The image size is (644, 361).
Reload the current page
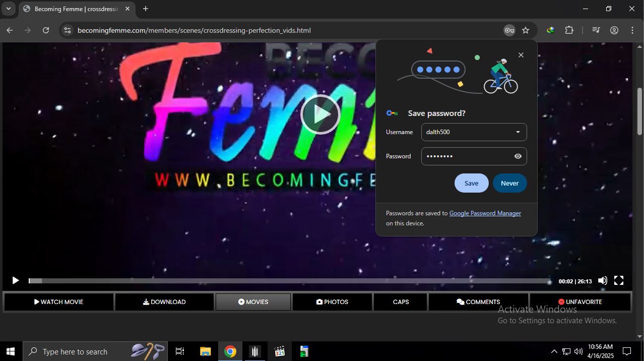click(x=46, y=30)
